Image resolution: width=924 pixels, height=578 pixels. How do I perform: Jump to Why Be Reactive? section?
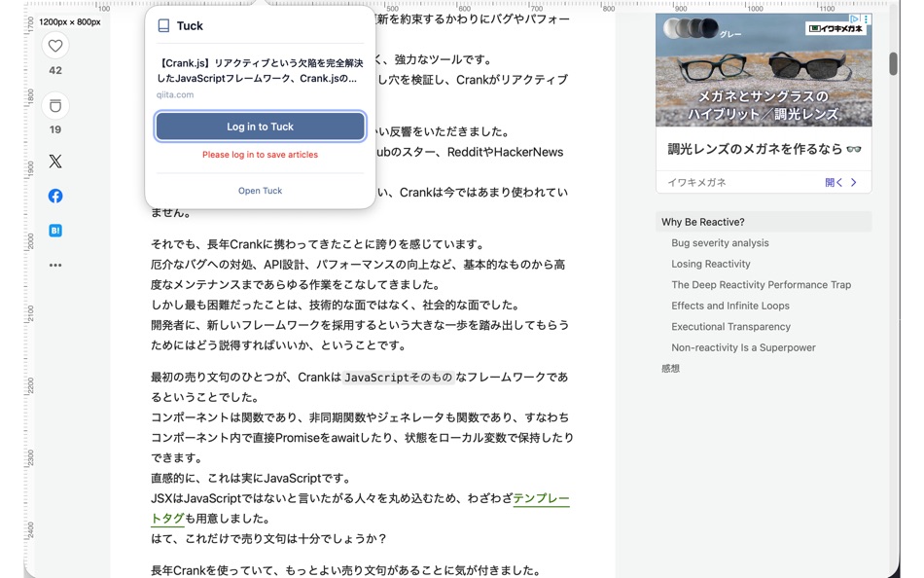[x=703, y=222]
